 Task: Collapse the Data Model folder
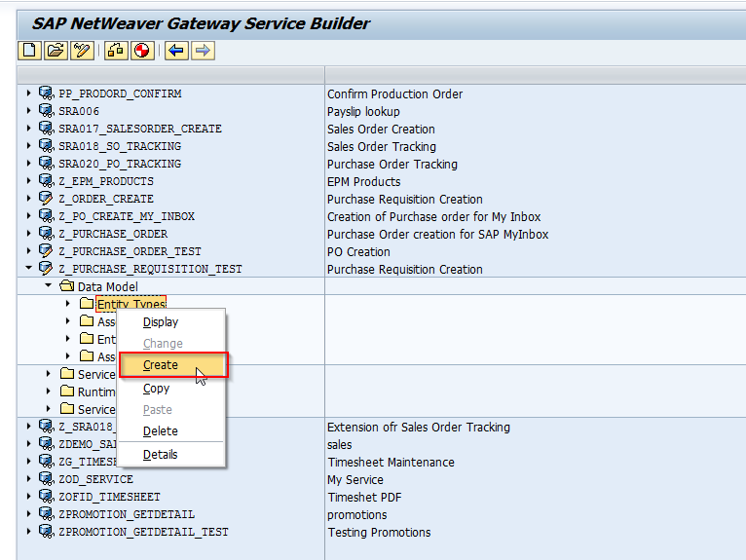click(49, 286)
